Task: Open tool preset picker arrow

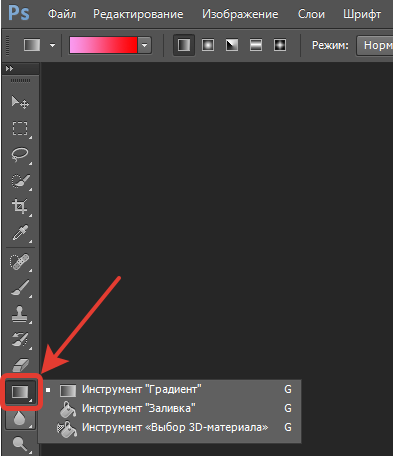Action: point(52,45)
